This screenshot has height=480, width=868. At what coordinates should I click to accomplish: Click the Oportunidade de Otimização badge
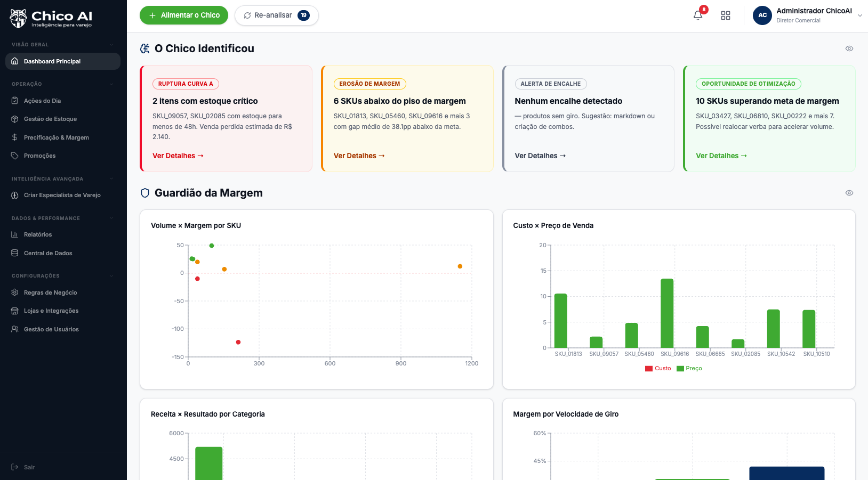coord(749,84)
